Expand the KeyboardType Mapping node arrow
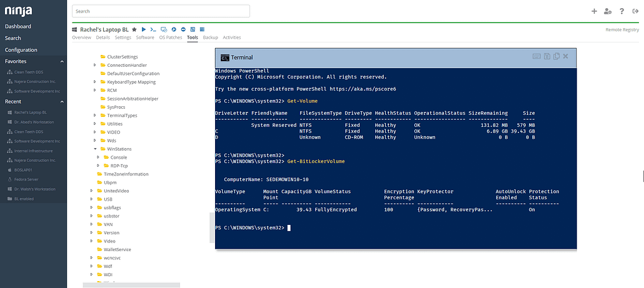This screenshot has width=644, height=288. pos(94,82)
